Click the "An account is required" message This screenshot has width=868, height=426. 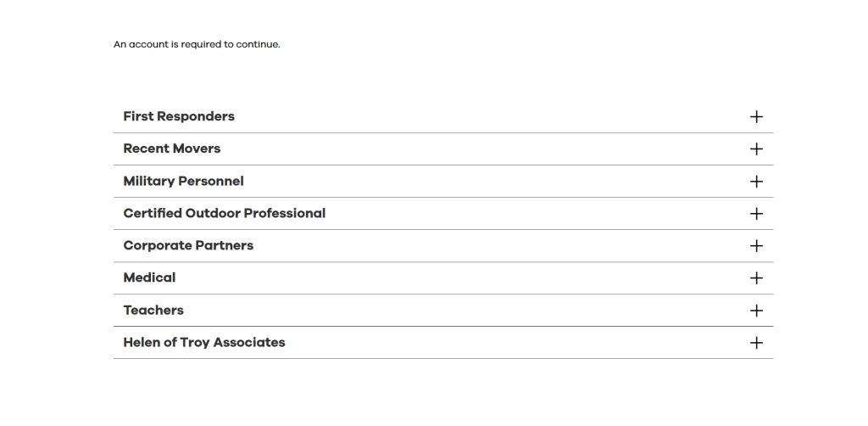pos(197,44)
